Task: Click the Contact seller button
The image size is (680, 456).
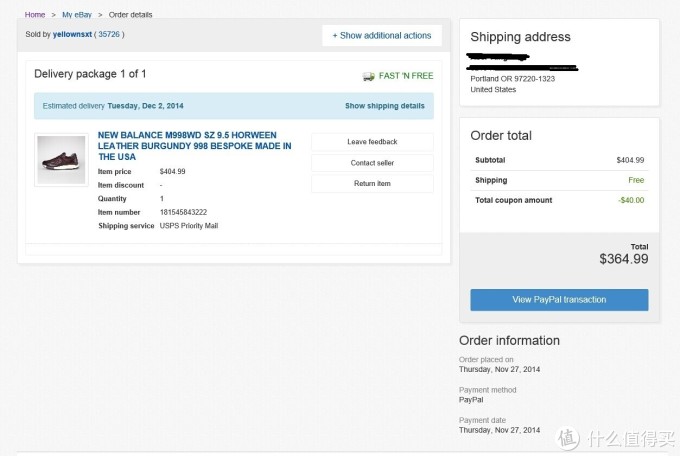Action: tap(372, 163)
